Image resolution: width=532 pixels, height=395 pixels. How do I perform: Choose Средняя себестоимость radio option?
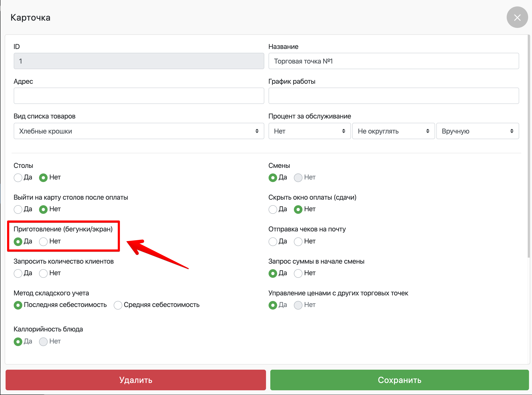(x=118, y=305)
